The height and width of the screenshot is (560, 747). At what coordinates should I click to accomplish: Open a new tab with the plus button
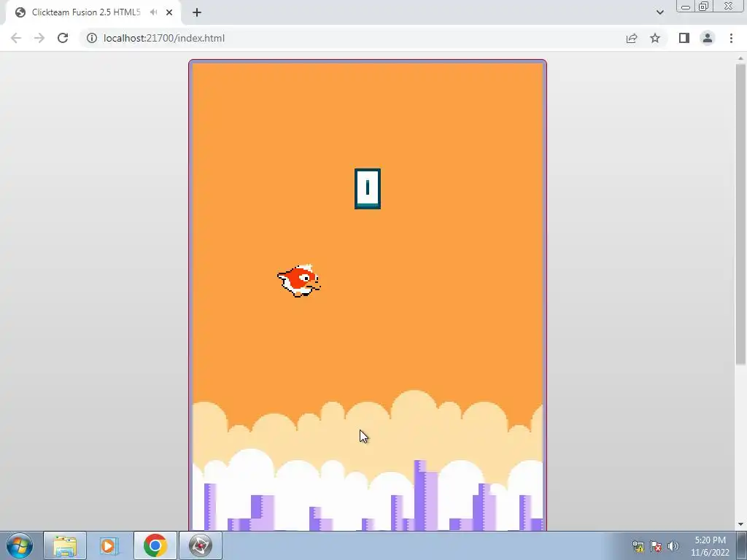click(197, 12)
